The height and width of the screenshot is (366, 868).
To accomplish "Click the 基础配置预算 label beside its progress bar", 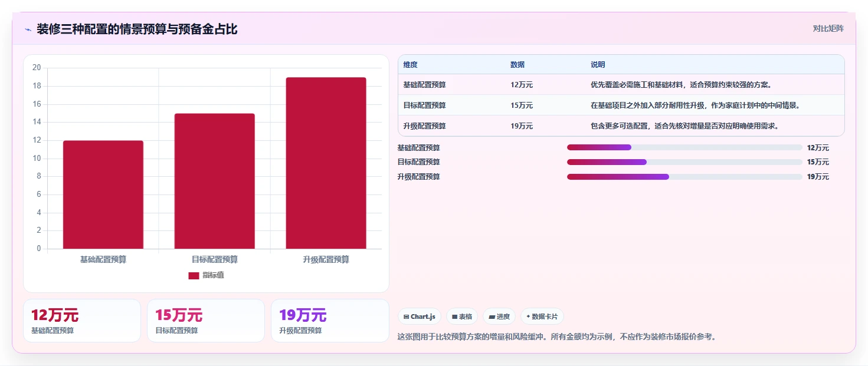I will 419,148.
